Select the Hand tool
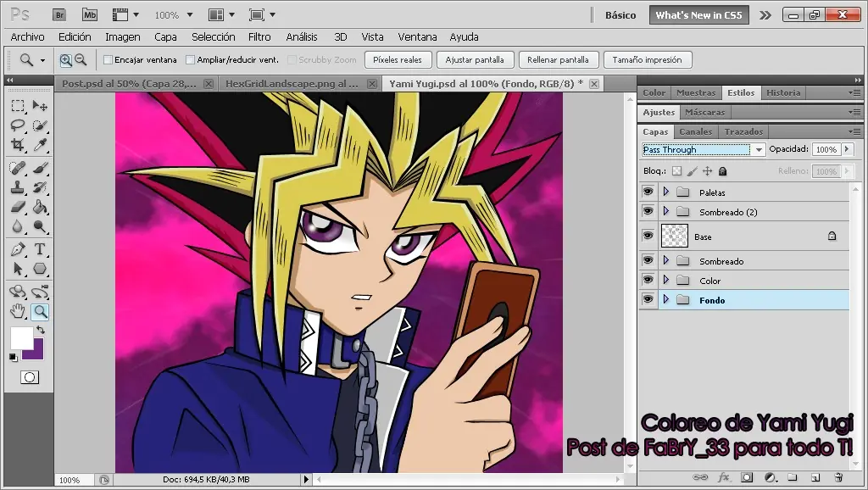This screenshot has width=868, height=490. (x=18, y=312)
